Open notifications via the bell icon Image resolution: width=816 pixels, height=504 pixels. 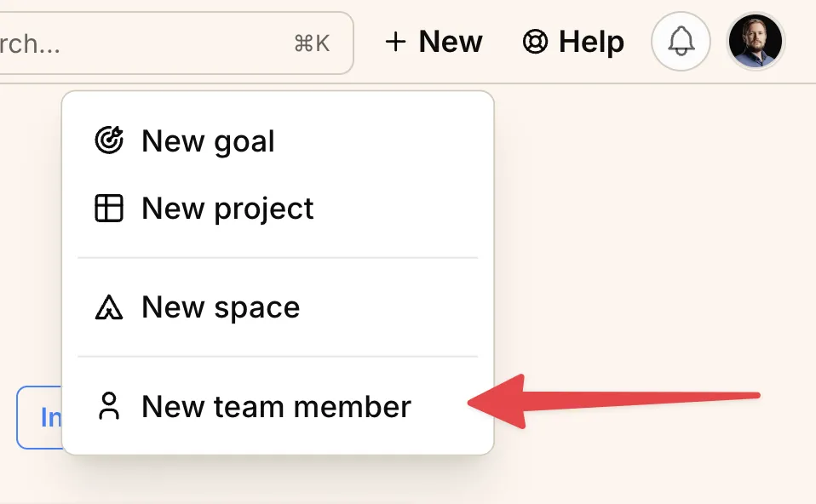click(x=680, y=41)
